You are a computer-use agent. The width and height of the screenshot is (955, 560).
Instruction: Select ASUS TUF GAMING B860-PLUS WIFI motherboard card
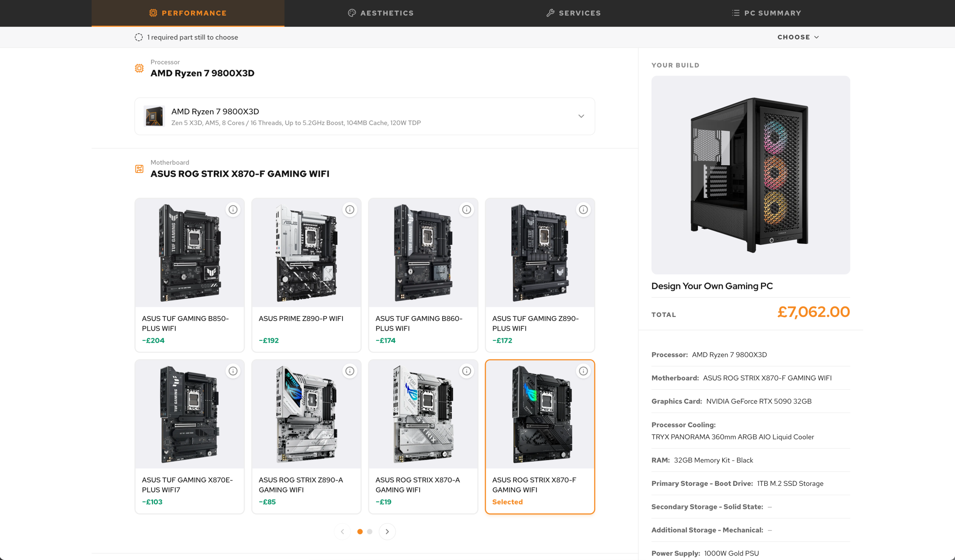point(423,275)
